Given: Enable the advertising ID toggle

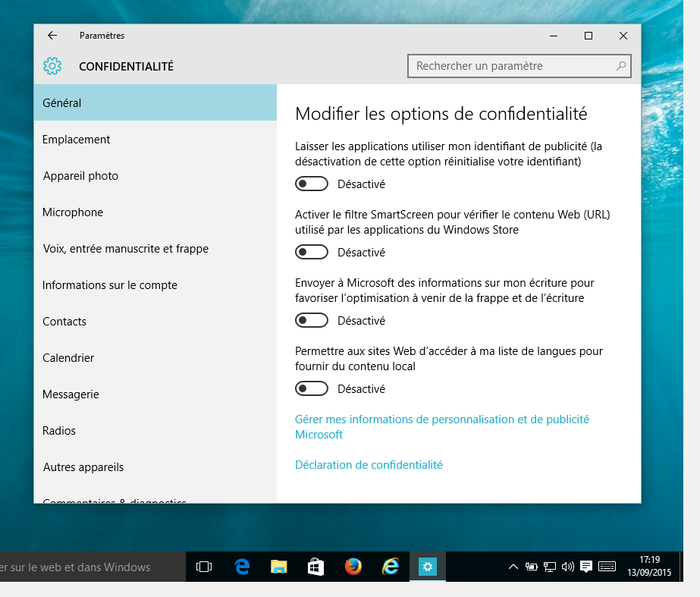Looking at the screenshot, I should 312,184.
